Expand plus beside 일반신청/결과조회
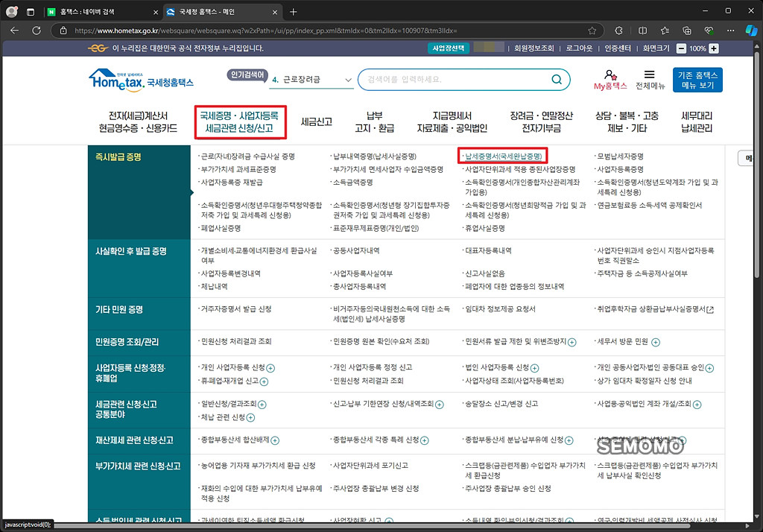Image resolution: width=763 pixels, height=532 pixels. (x=262, y=405)
